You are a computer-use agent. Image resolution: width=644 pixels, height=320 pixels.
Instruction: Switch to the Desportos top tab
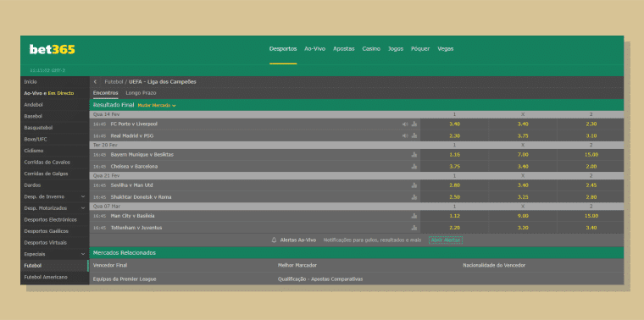pyautogui.click(x=283, y=49)
